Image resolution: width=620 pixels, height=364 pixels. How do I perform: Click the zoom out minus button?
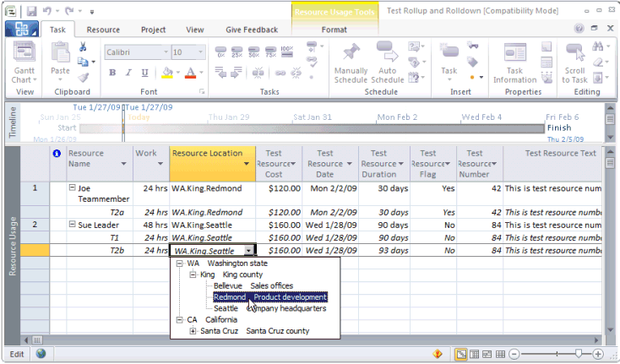point(514,354)
